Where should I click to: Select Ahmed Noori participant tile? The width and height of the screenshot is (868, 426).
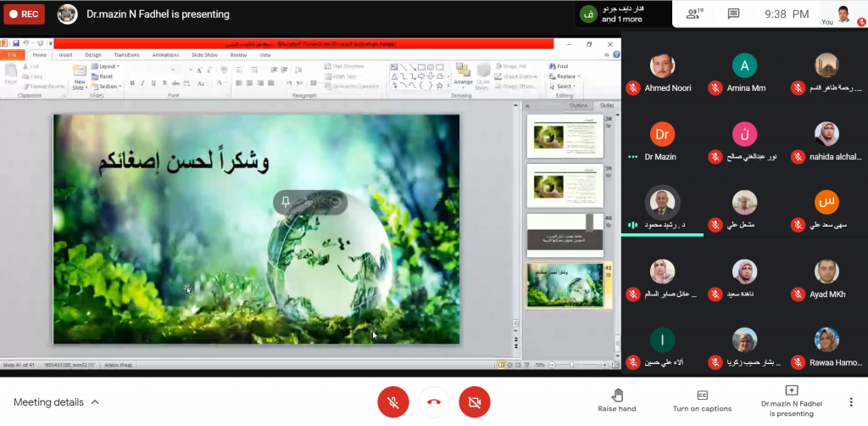click(663, 66)
